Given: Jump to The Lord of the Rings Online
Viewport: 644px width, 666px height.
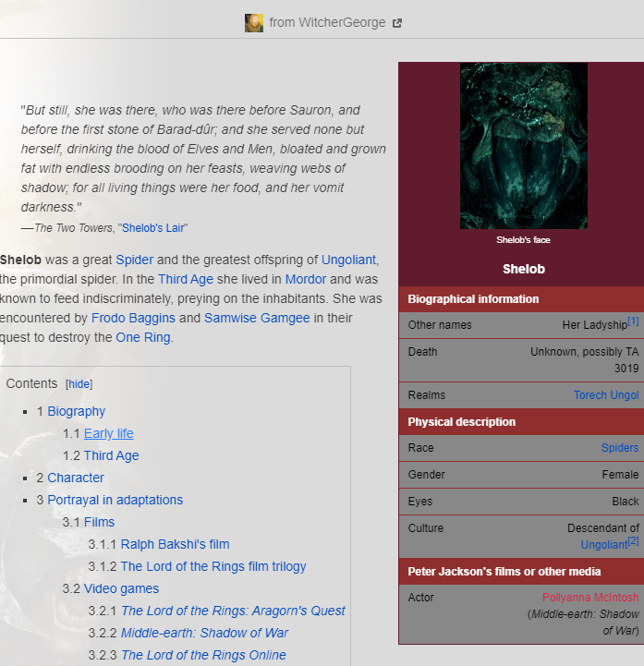Looking at the screenshot, I should pos(203,655).
